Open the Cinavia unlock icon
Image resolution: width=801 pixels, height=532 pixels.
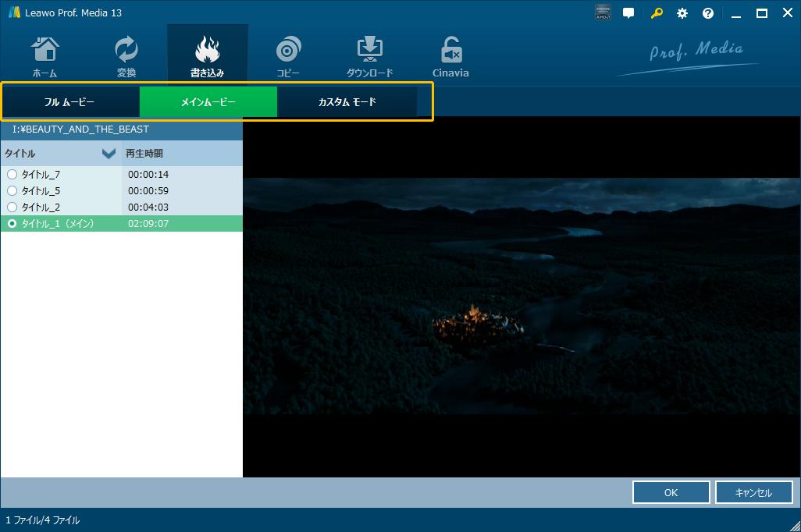tap(450, 51)
